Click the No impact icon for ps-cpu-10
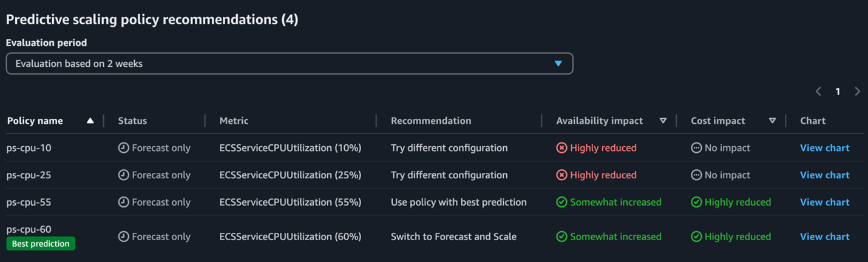The width and height of the screenshot is (868, 262). [x=696, y=148]
